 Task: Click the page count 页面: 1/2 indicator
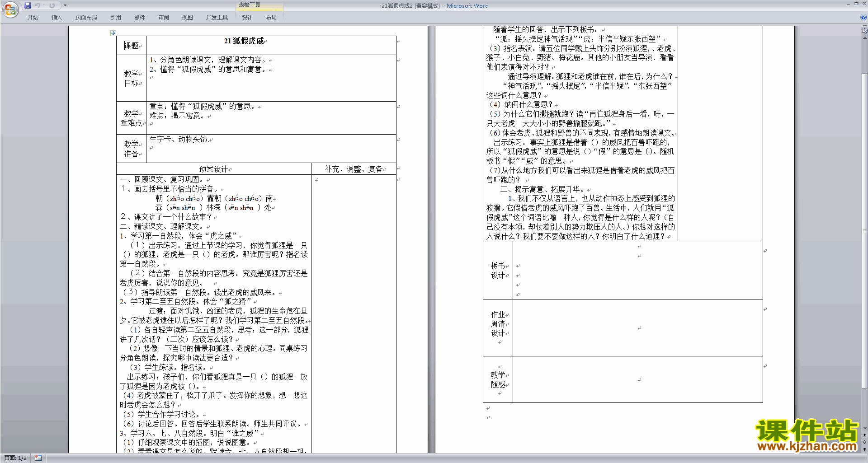coord(15,458)
